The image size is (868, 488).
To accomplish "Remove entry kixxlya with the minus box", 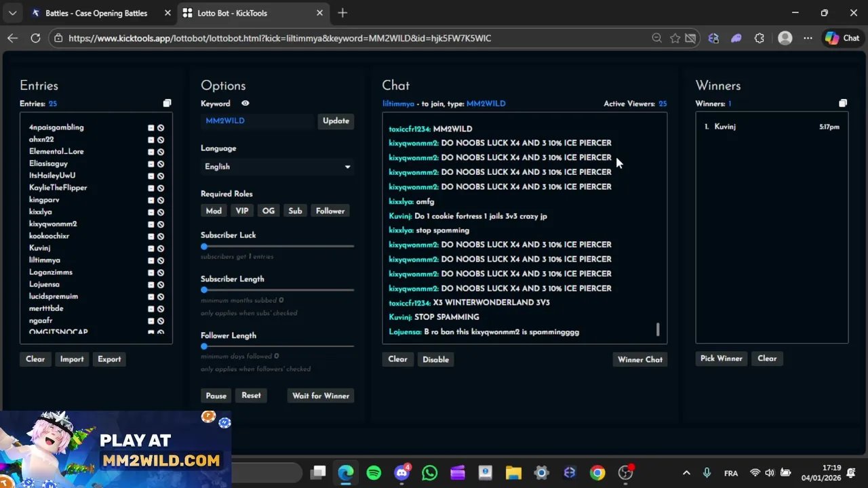I will [151, 212].
